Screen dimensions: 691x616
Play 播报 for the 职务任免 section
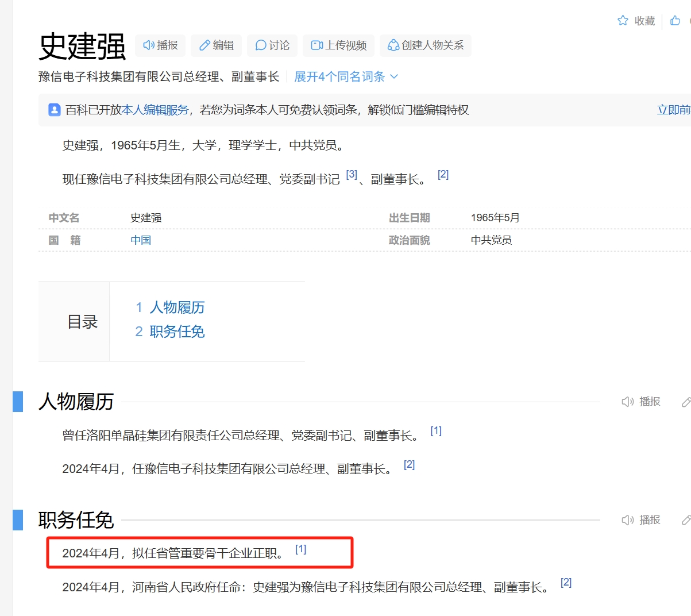[x=641, y=520]
